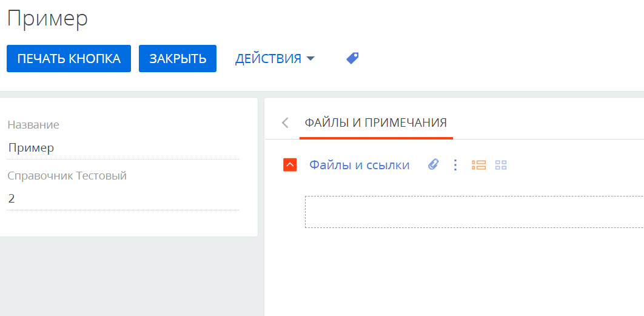This screenshot has height=316, width=644.
Task: Click the Название field label
Action: [x=33, y=125]
